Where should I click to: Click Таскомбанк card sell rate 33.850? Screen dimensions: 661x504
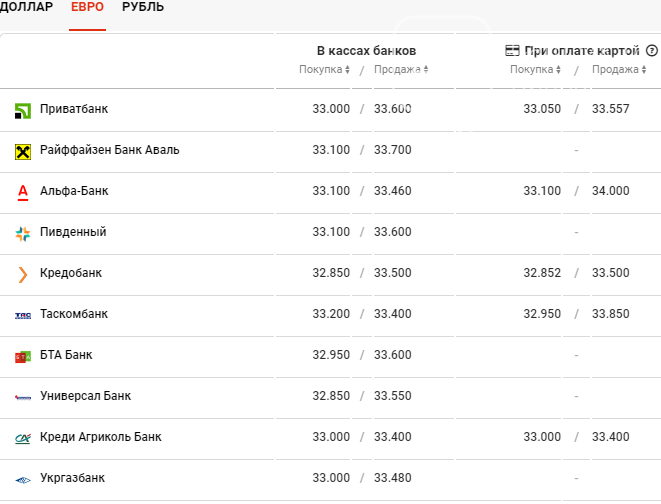click(x=610, y=314)
